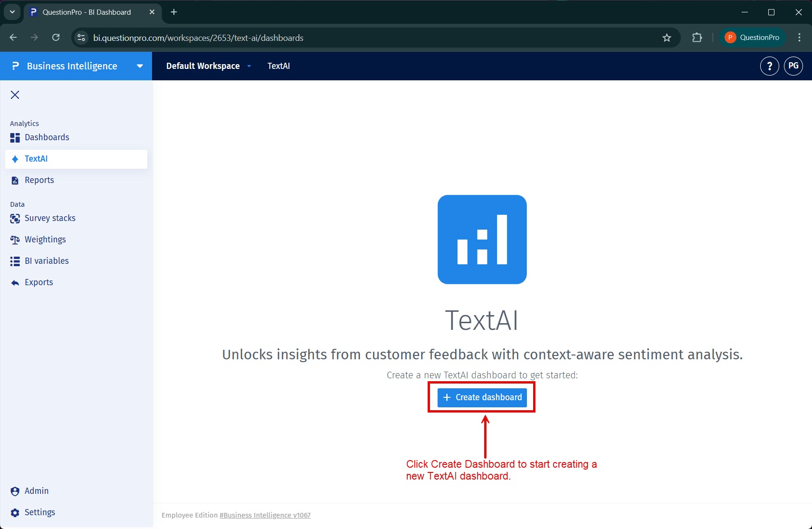This screenshot has height=529, width=812.
Task: Open BI variables using its list icon
Action: pos(14,260)
